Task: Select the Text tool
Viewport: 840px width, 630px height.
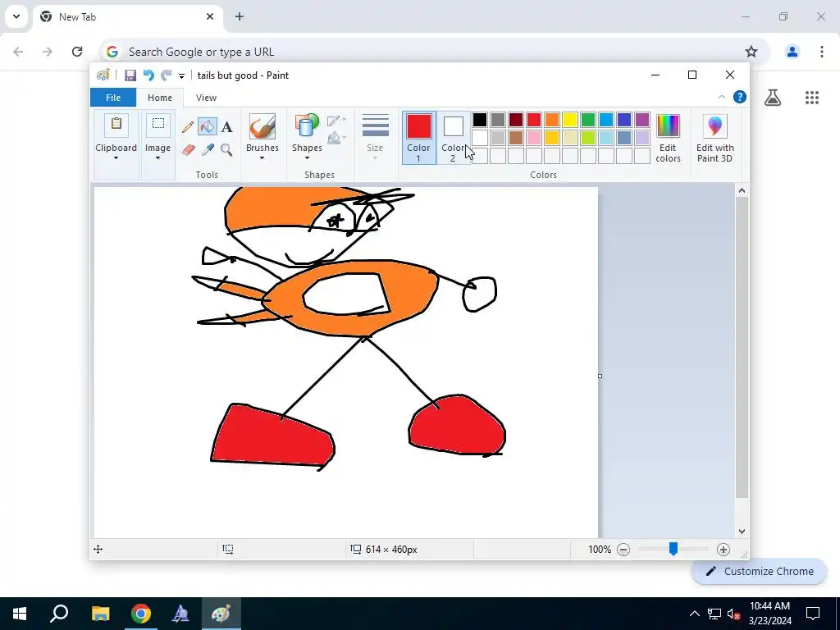Action: 227,127
